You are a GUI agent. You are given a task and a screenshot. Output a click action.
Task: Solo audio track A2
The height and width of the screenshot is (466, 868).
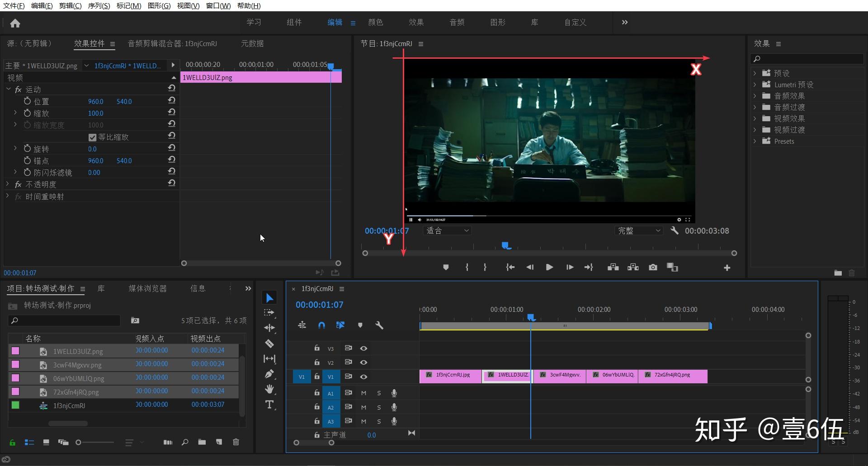point(379,407)
